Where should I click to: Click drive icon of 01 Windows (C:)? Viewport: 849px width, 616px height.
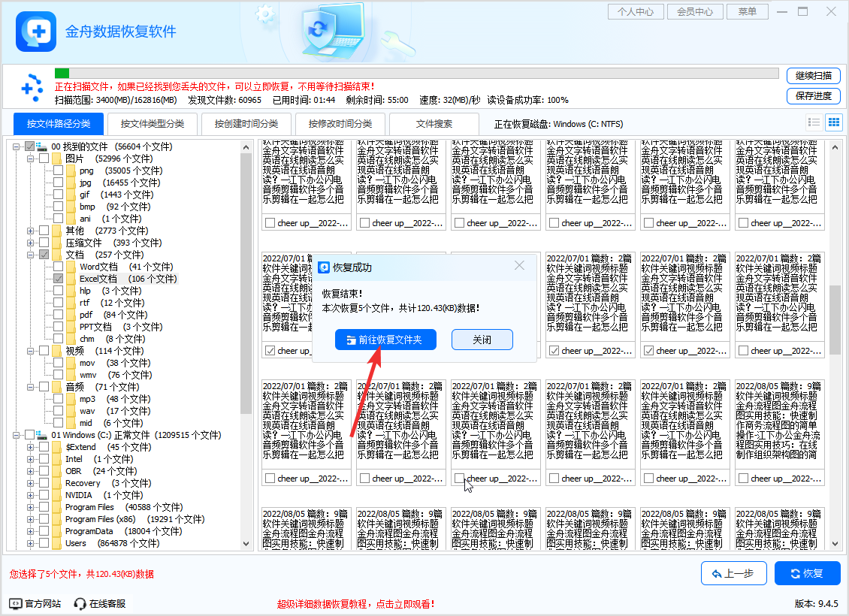click(x=41, y=435)
